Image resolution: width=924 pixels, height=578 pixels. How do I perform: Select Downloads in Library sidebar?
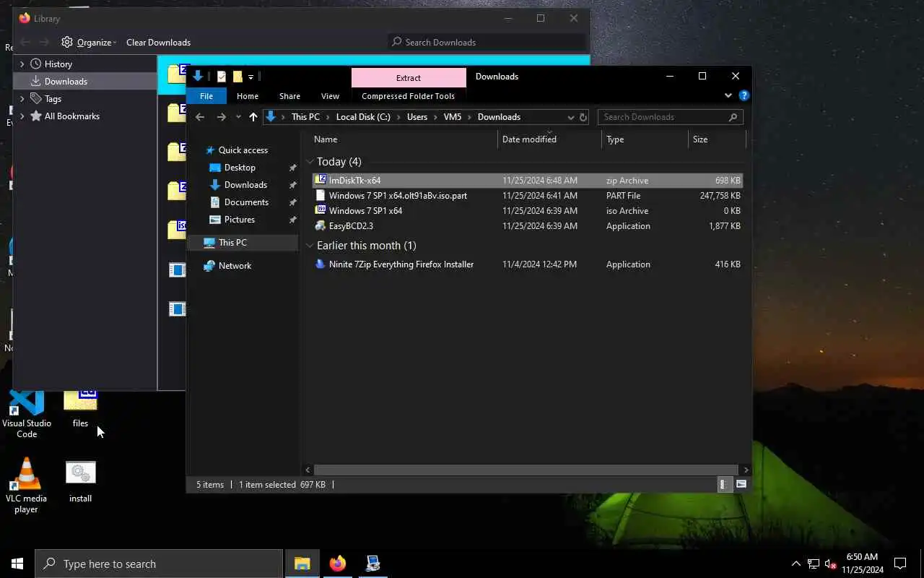pos(85,81)
